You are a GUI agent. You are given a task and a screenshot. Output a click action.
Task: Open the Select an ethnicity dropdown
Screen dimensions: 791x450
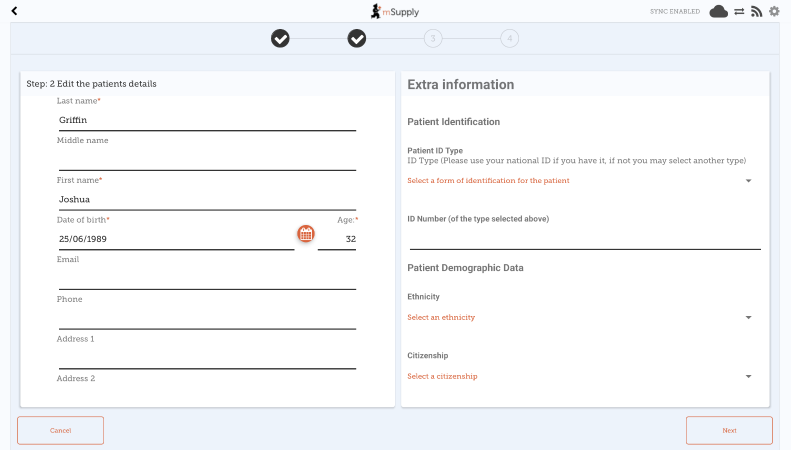(x=580, y=317)
